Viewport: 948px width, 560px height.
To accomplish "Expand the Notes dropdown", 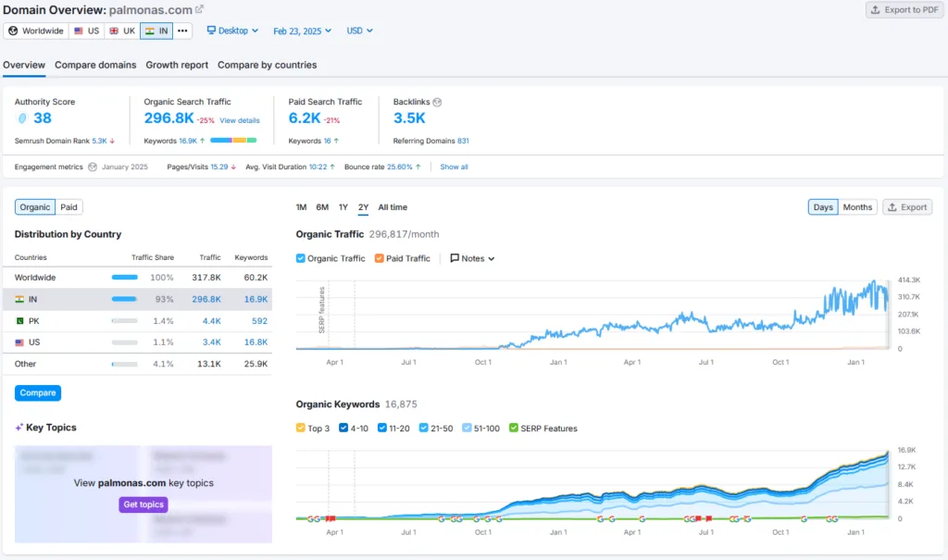I will (x=472, y=258).
